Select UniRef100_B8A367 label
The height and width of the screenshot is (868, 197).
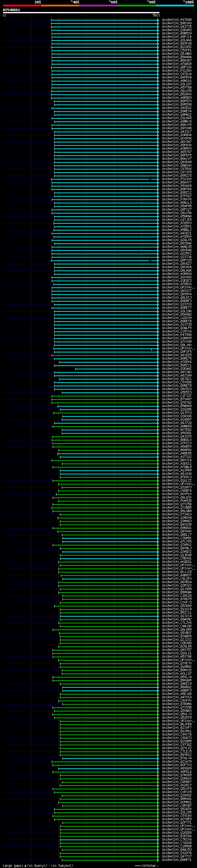[177, 60]
